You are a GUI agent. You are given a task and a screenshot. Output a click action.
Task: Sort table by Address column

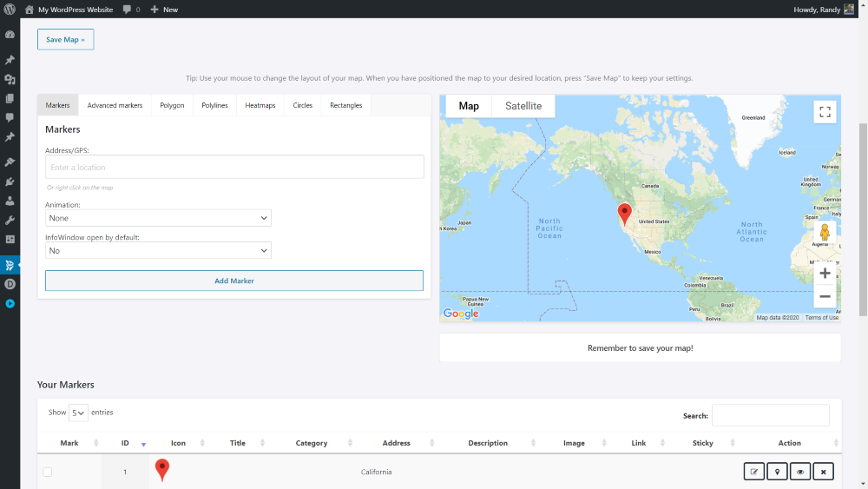tap(397, 443)
